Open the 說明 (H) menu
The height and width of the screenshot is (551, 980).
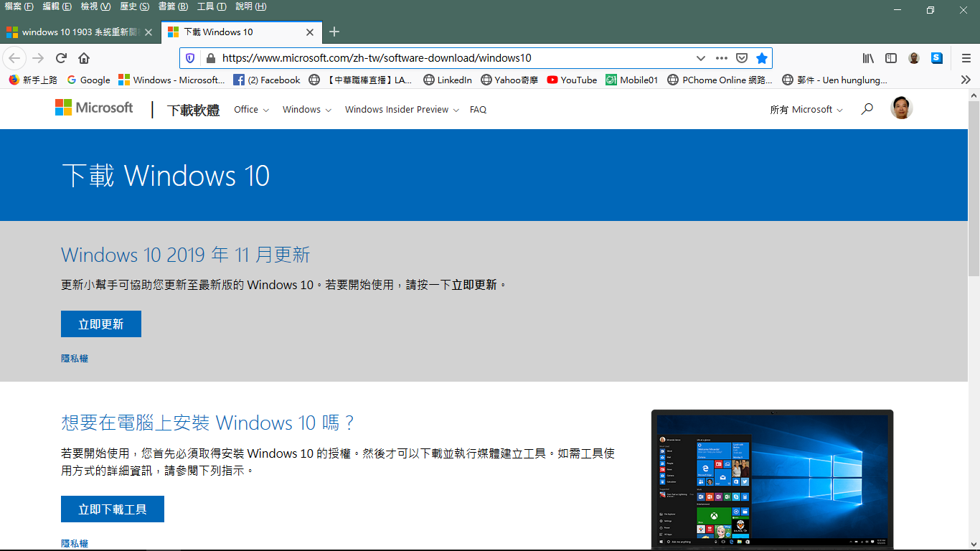tap(250, 6)
